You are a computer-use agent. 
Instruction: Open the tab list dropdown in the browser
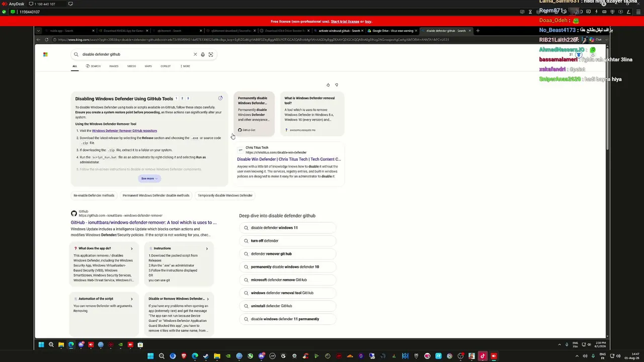point(39,31)
